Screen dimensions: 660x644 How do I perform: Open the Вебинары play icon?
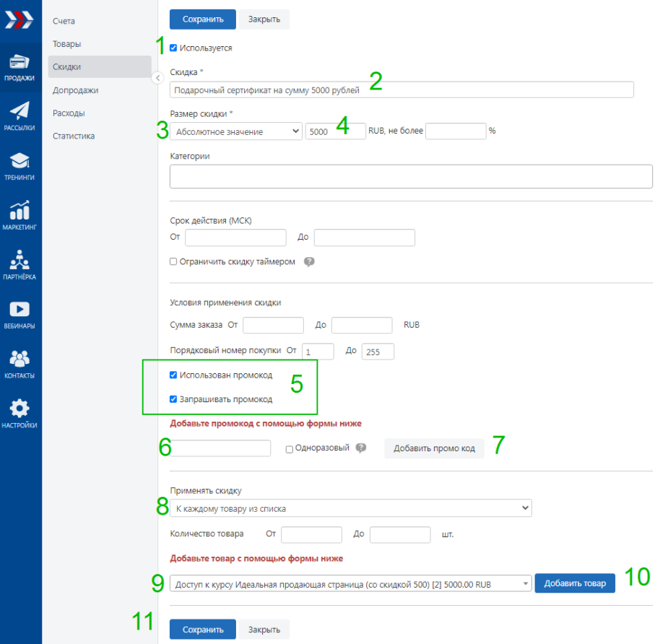19,309
